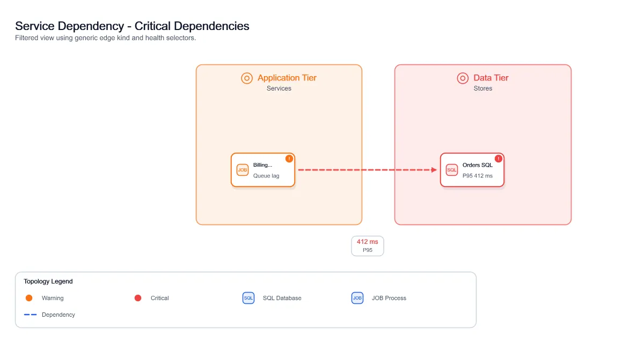Click the Services subtitle text
This screenshot has height=343, width=644.
tap(279, 88)
